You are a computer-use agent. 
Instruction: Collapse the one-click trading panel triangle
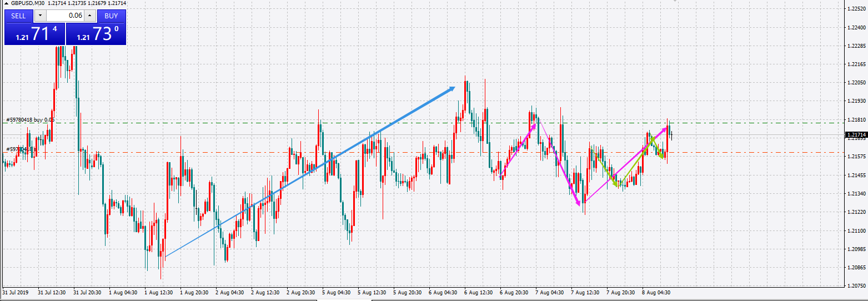(x=6, y=3)
